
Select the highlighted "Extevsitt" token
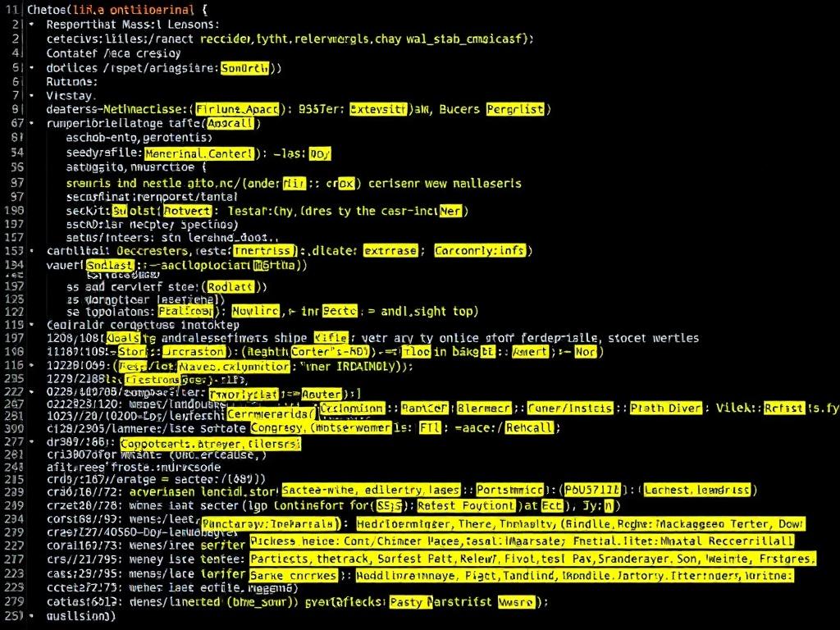pyautogui.click(x=378, y=109)
